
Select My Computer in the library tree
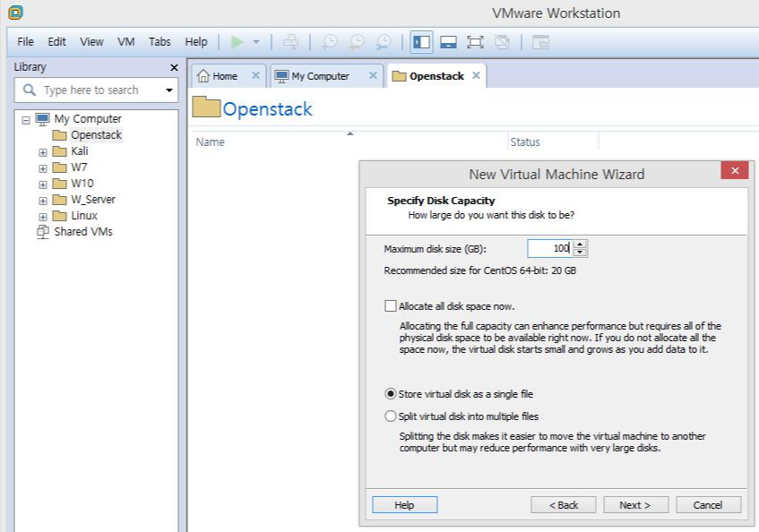(x=88, y=119)
